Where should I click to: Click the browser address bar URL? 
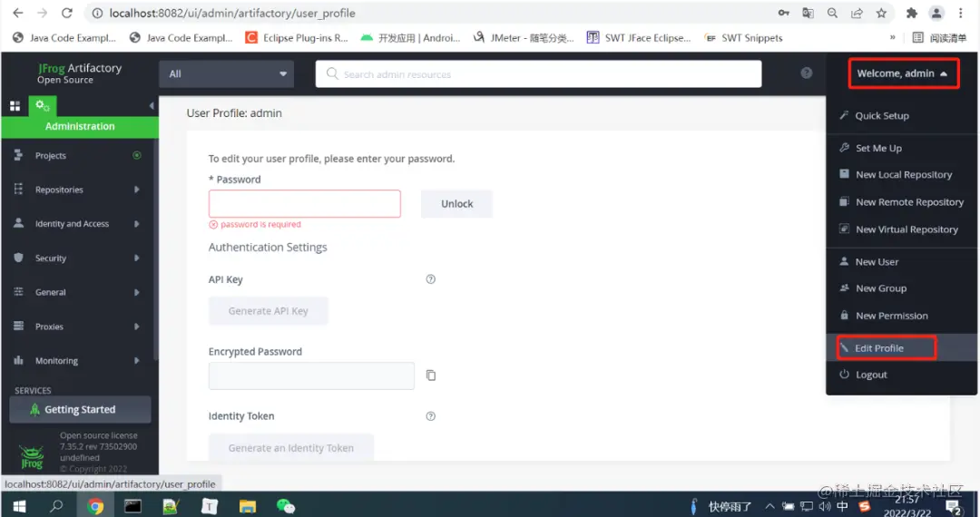pos(232,13)
